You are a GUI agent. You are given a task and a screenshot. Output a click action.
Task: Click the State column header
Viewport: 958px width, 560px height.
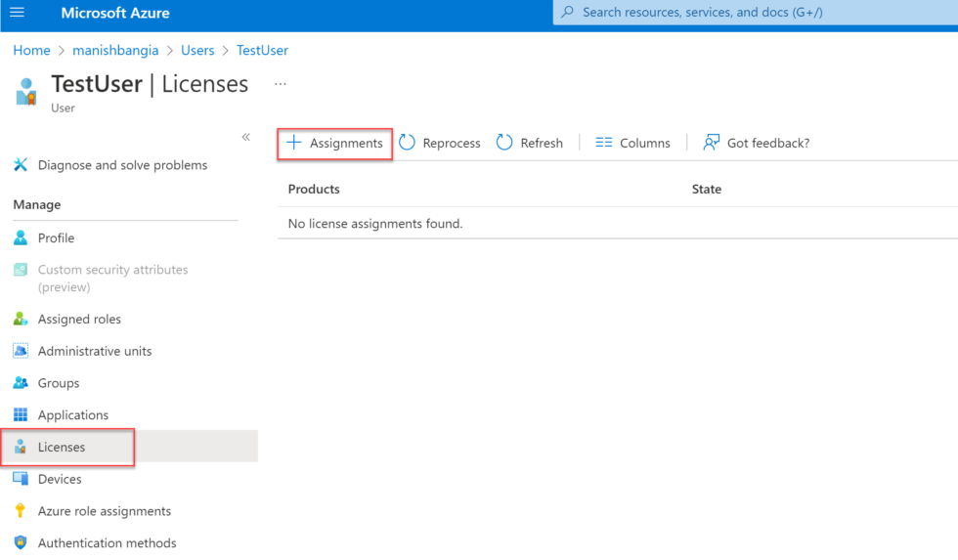(x=706, y=190)
